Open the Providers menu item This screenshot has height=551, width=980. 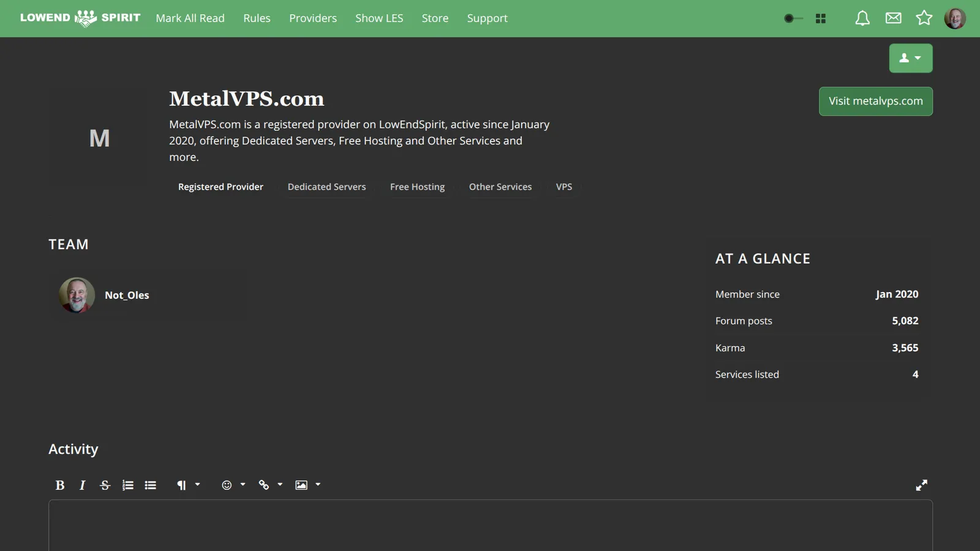[x=313, y=18]
